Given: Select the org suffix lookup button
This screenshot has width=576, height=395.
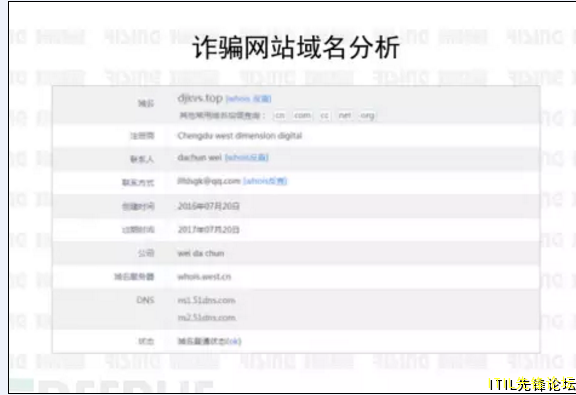Looking at the screenshot, I should (367, 115).
